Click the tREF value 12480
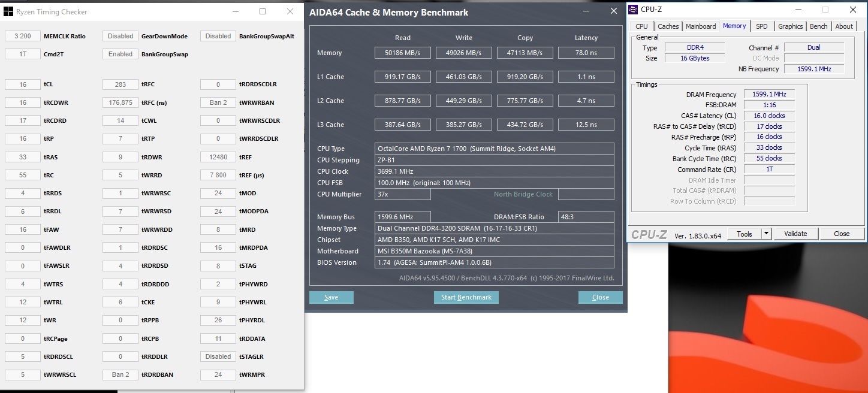 tap(218, 157)
